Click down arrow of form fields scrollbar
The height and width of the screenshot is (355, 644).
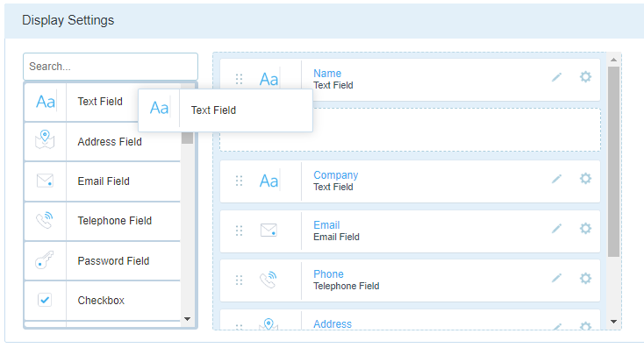[613, 322]
